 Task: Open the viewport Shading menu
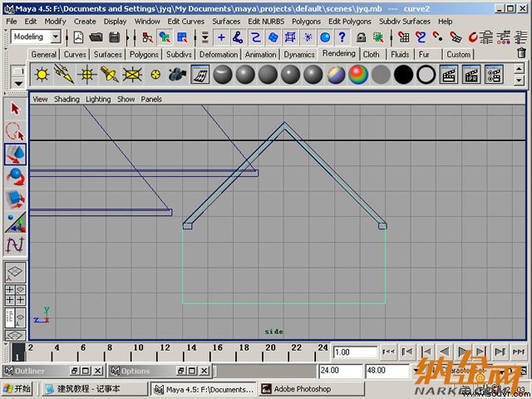(66, 100)
